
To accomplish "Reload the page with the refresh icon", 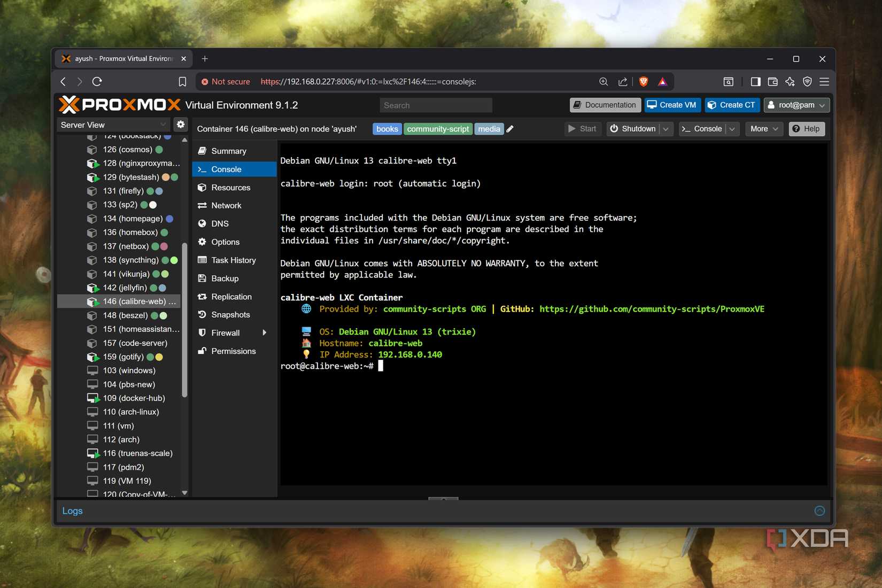I will click(x=97, y=82).
